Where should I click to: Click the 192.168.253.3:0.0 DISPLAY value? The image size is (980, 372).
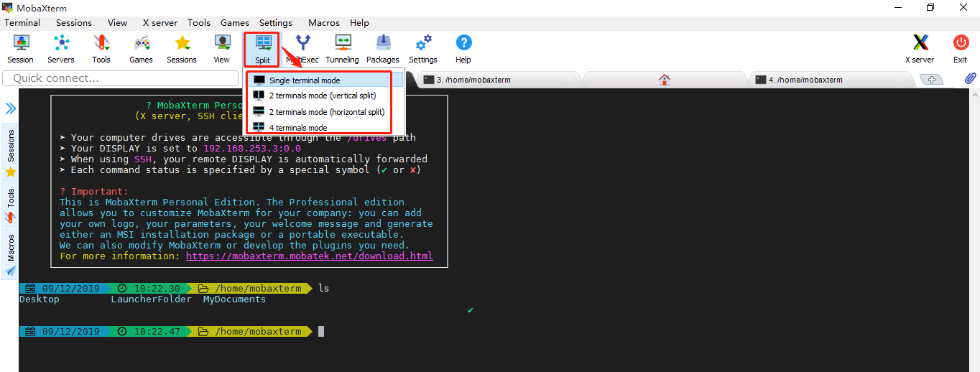coord(252,148)
